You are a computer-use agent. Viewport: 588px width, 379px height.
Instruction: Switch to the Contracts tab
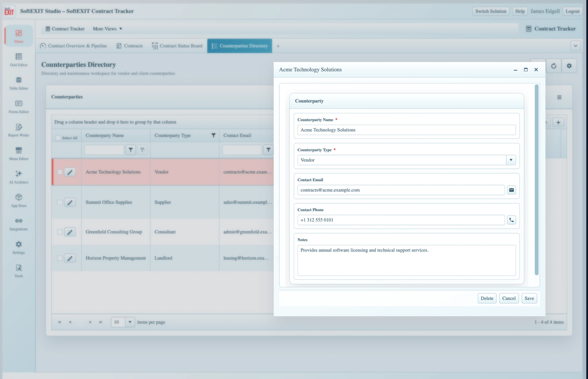pyautogui.click(x=130, y=46)
